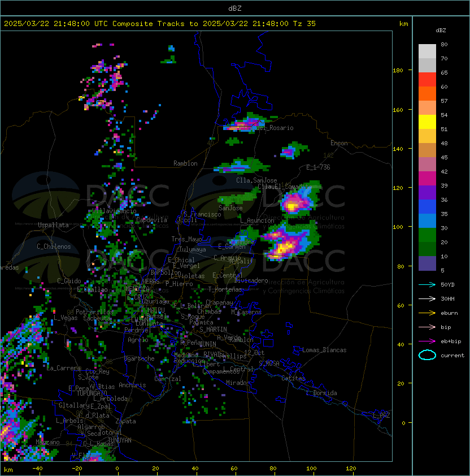Click the yellow eburn arrow in legend
Screen dimensions: 470x476
tap(427, 313)
